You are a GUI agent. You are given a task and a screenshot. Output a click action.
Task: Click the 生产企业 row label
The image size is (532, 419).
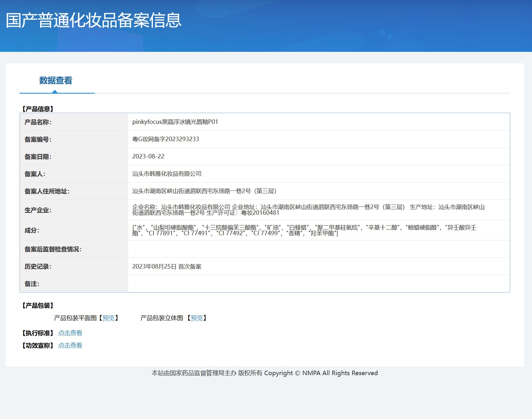tap(38, 210)
